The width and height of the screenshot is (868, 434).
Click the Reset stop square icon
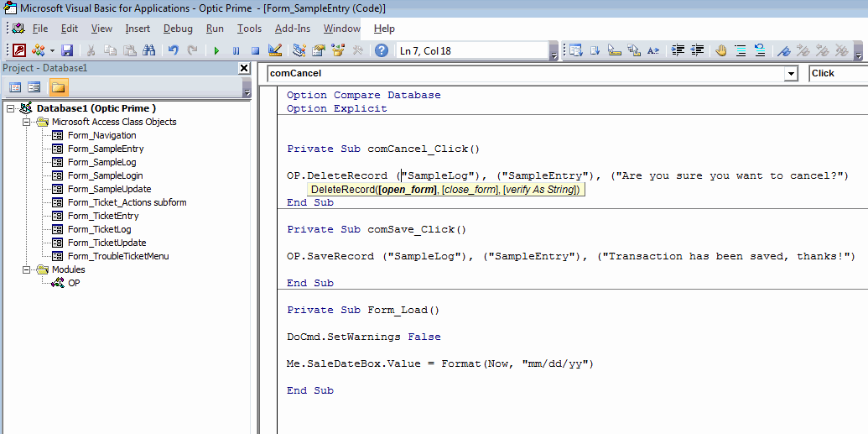pos(255,50)
